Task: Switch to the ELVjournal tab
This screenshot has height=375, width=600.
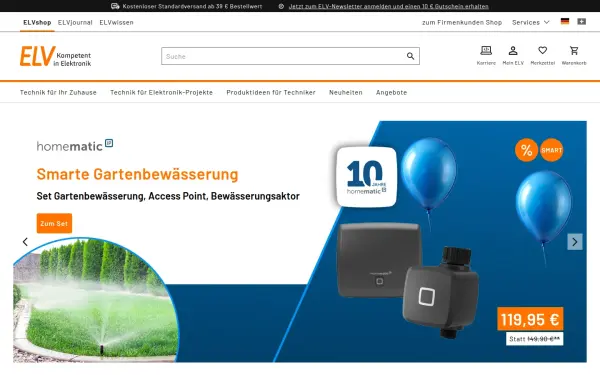Action: pyautogui.click(x=75, y=23)
